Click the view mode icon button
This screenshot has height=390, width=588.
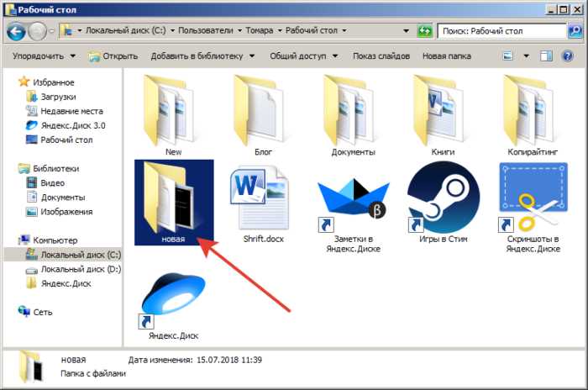point(508,56)
